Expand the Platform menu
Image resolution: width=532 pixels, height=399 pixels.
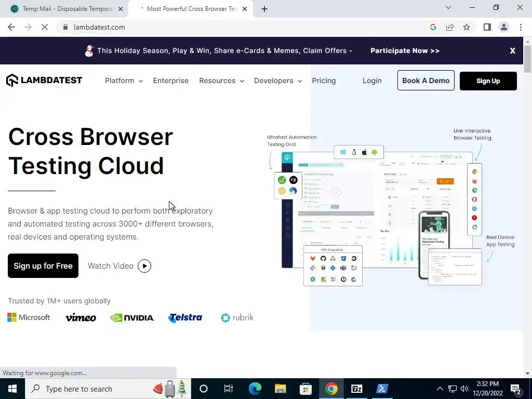tap(124, 81)
